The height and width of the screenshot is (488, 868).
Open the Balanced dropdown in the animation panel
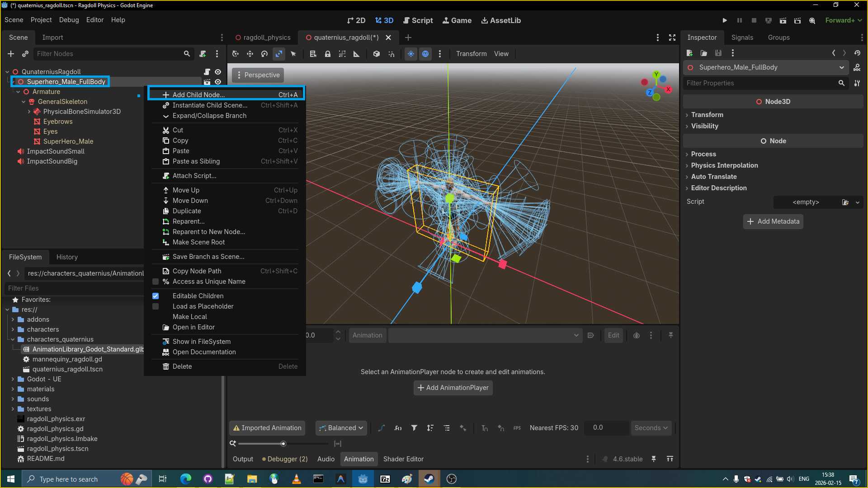[341, 428]
